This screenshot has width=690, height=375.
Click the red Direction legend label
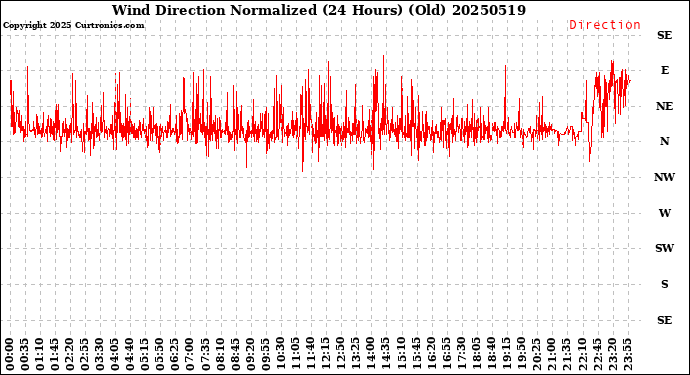pyautogui.click(x=605, y=25)
